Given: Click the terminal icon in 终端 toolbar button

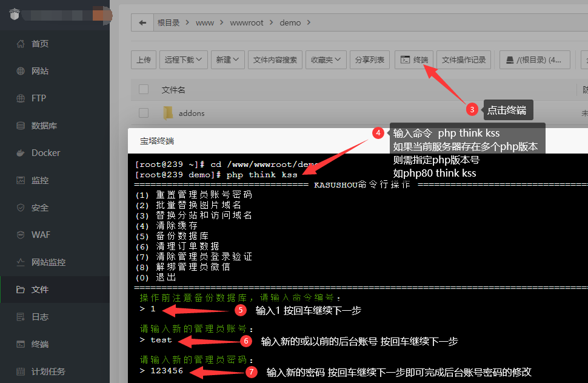Looking at the screenshot, I should point(405,59).
